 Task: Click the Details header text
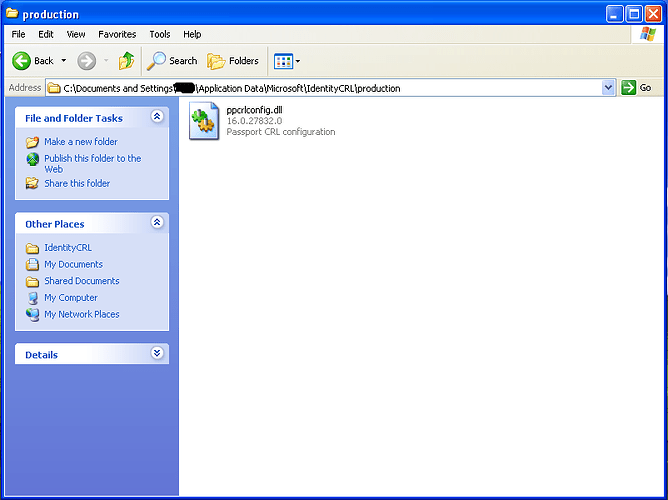[x=41, y=355]
